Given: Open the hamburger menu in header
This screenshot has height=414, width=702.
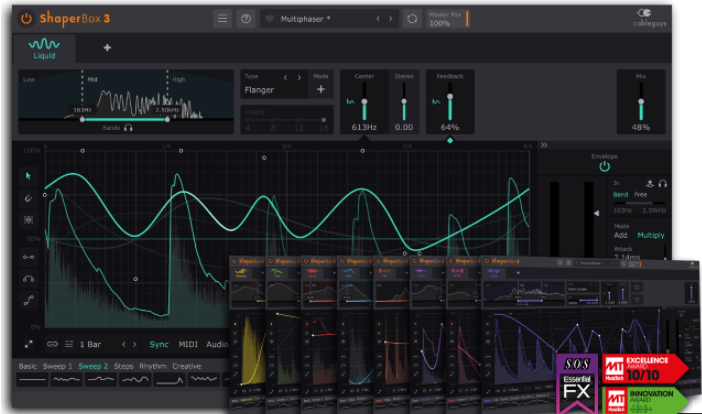Looking at the screenshot, I should point(222,18).
